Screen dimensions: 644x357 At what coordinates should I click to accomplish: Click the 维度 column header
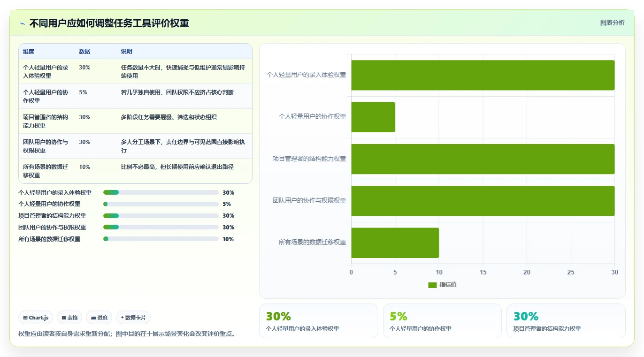(x=29, y=52)
